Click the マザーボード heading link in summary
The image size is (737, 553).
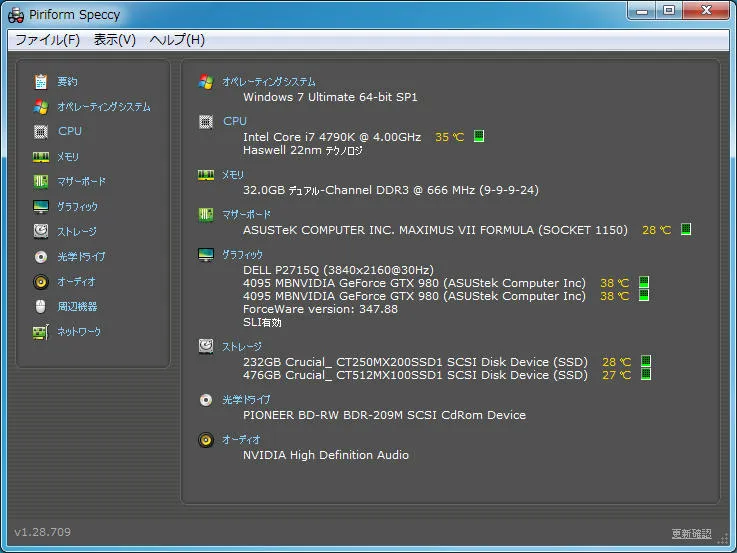point(246,215)
